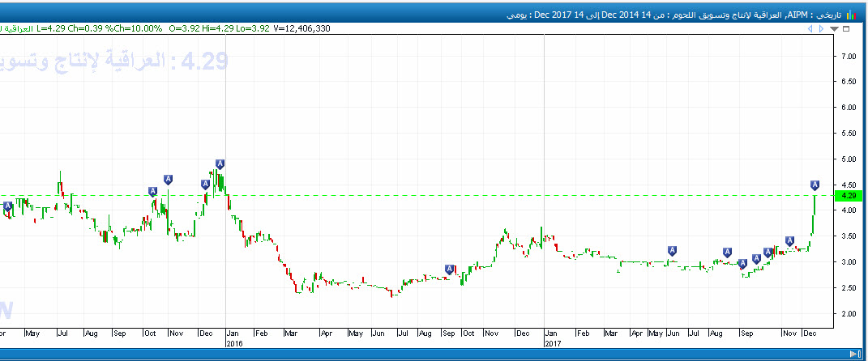
Task: Open the A marker on the latest 4.29 candle
Action: coord(815,185)
